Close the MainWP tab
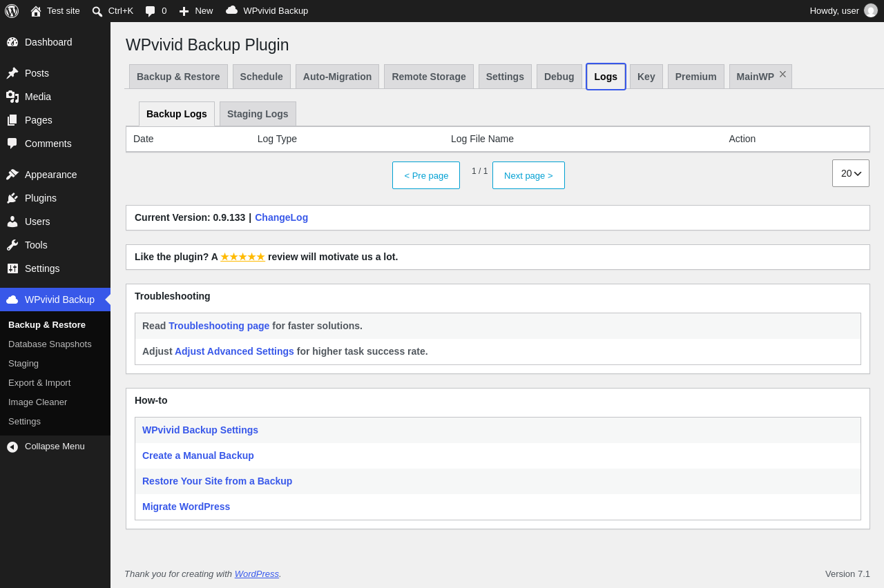The image size is (884, 588). coord(782,74)
